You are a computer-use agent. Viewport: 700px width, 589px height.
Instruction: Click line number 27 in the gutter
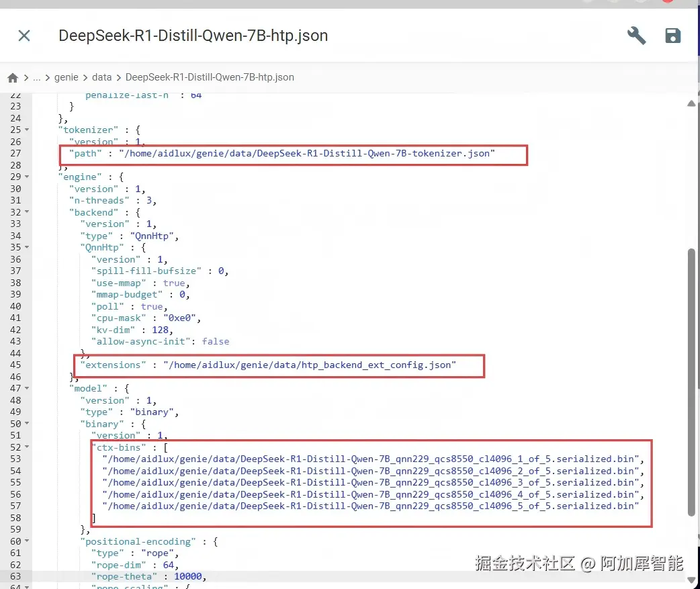(x=15, y=154)
